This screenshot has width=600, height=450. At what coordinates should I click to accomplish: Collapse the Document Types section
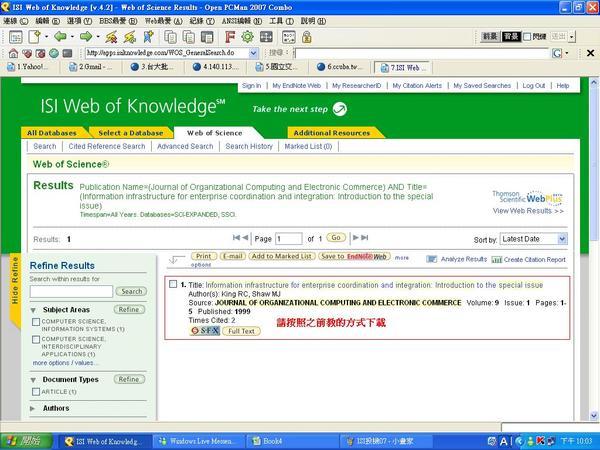click(33, 380)
